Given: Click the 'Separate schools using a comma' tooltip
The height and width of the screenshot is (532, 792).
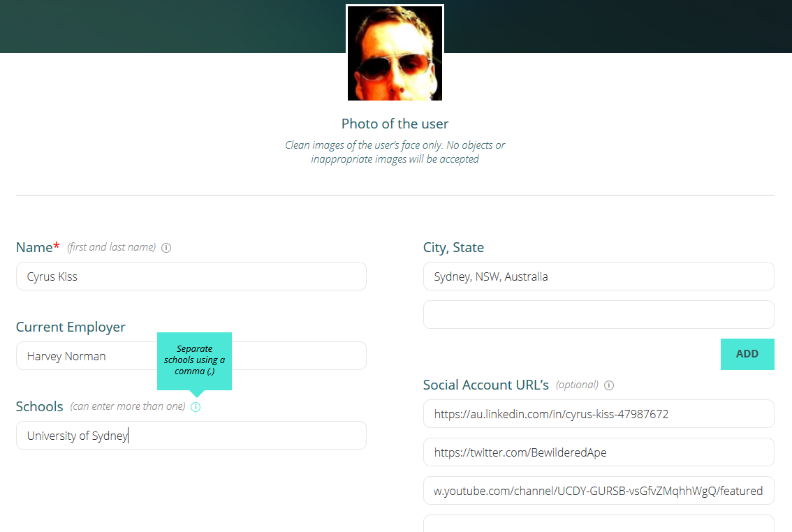Looking at the screenshot, I should coord(194,360).
